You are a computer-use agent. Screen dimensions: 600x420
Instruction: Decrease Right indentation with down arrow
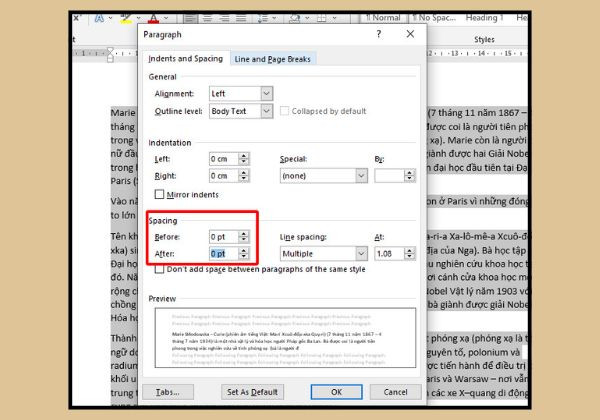[x=244, y=179]
